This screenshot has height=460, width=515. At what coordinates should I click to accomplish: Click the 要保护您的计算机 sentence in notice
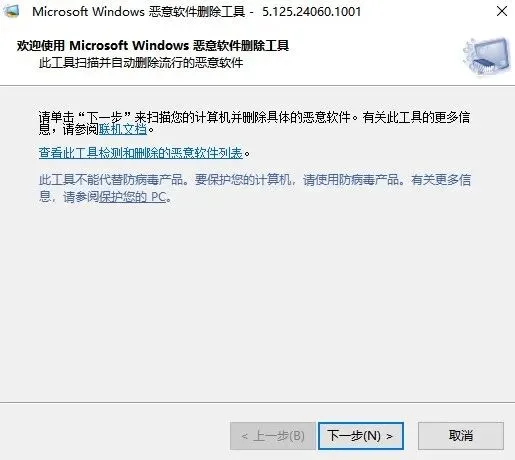click(x=245, y=180)
